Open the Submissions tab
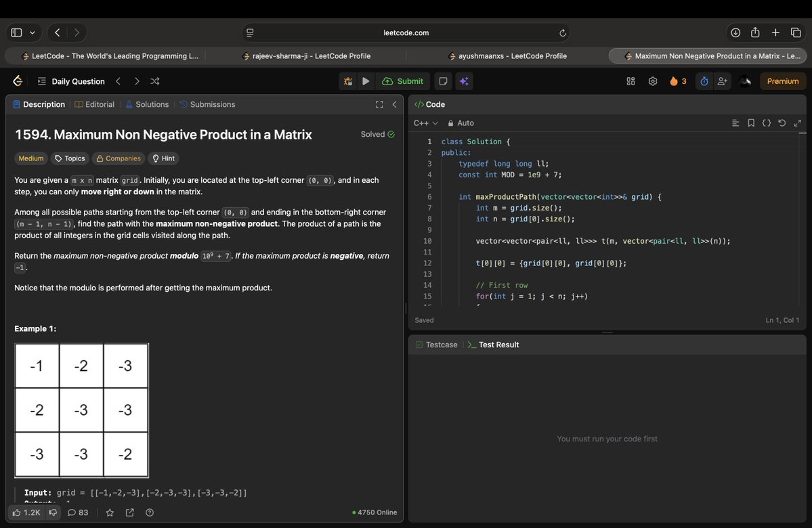Screen dimensions: 812x528 207,104
